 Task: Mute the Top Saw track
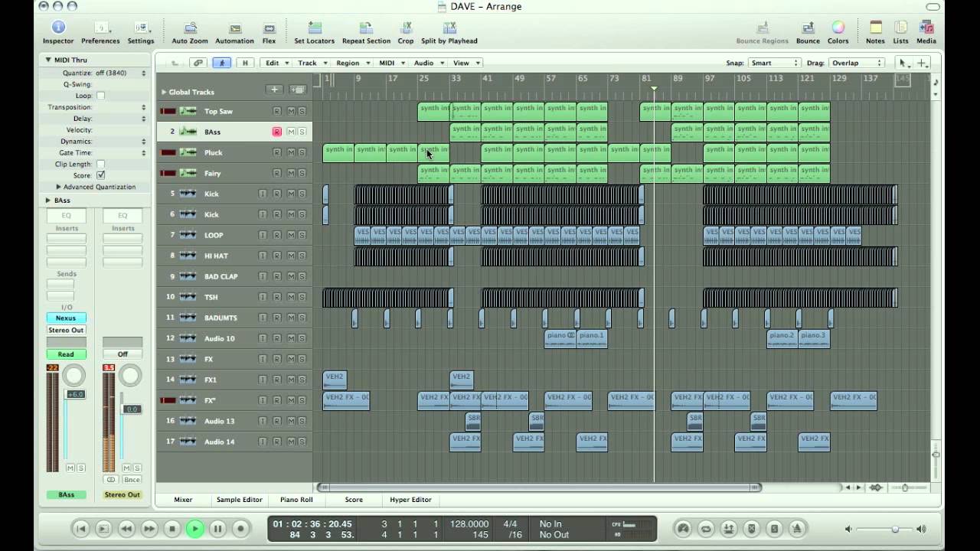pyautogui.click(x=290, y=111)
